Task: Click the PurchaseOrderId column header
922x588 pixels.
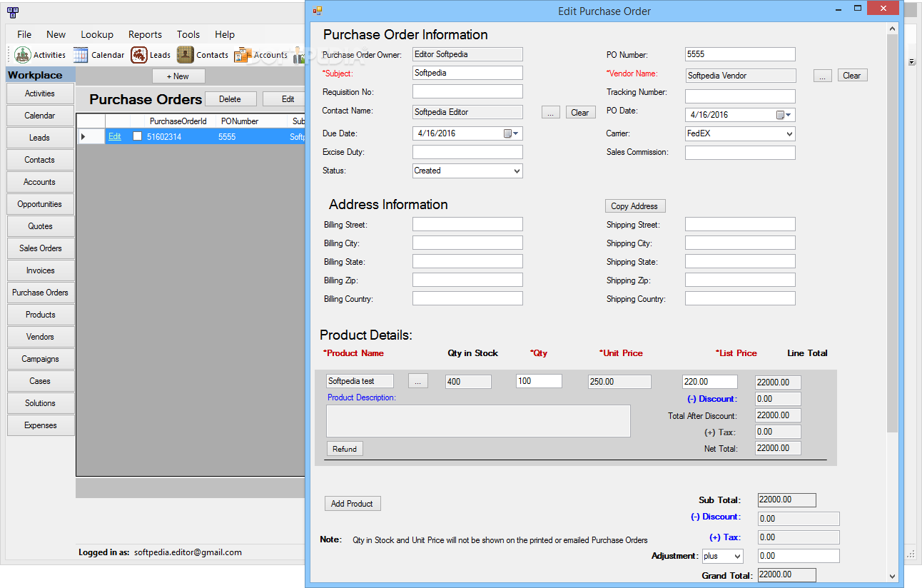Action: coord(178,121)
